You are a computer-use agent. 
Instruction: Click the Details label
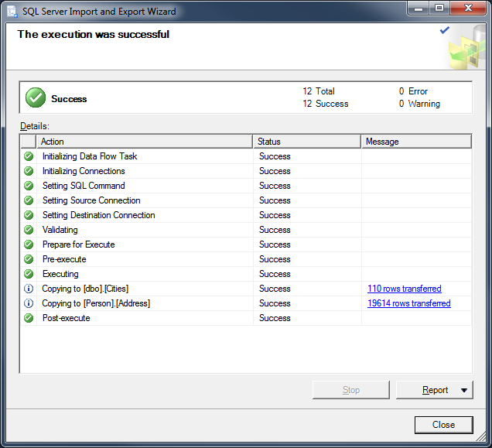click(x=35, y=126)
